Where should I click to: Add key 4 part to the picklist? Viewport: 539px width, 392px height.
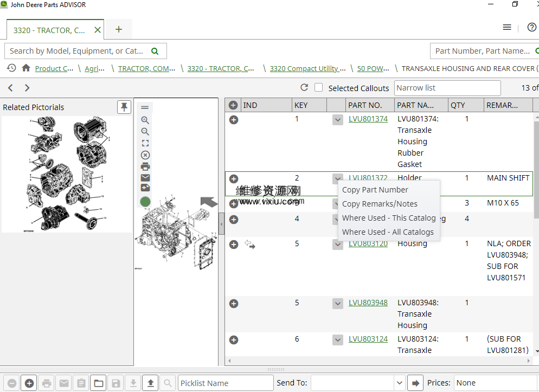coord(234,219)
